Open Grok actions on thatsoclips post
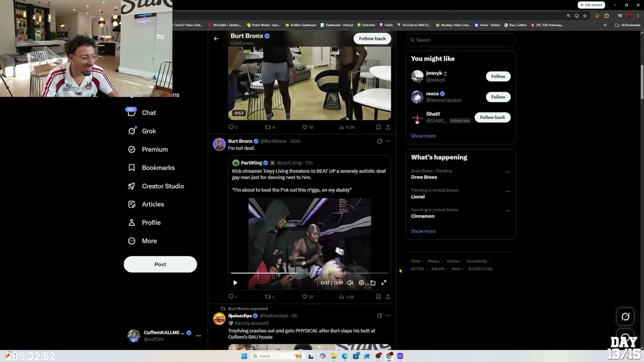Screen dimensions: 644x362 click(379, 316)
